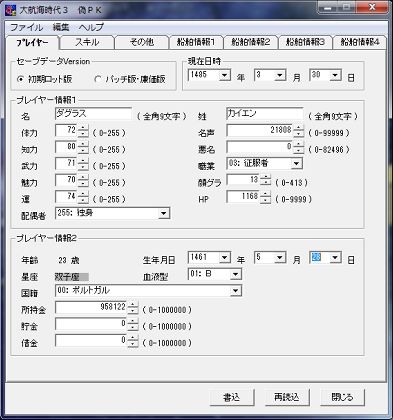Decrease 借金 with down arrow
The image size is (393, 420).
(x=133, y=344)
